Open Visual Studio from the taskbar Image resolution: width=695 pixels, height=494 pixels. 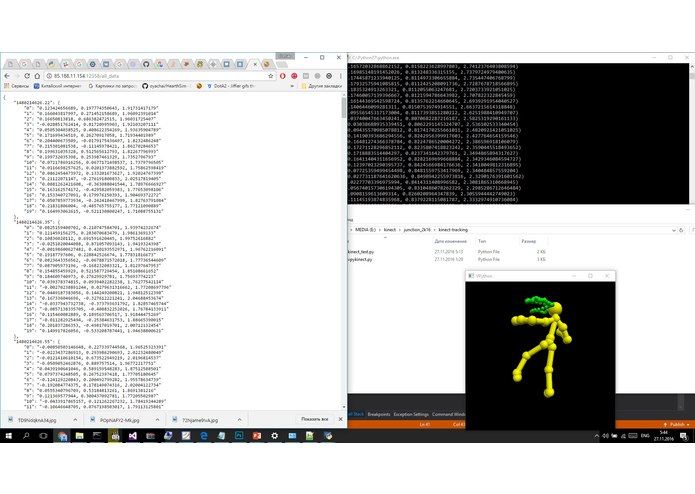point(133,436)
